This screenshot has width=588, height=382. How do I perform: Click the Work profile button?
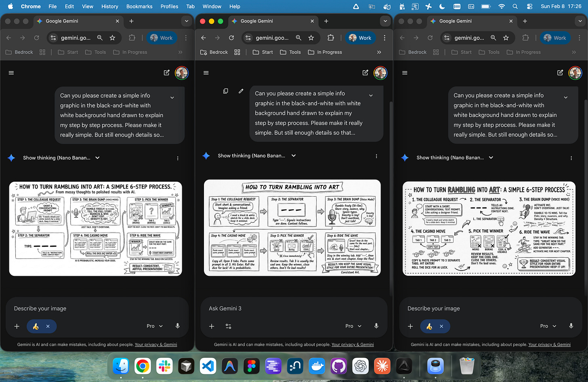(x=361, y=38)
